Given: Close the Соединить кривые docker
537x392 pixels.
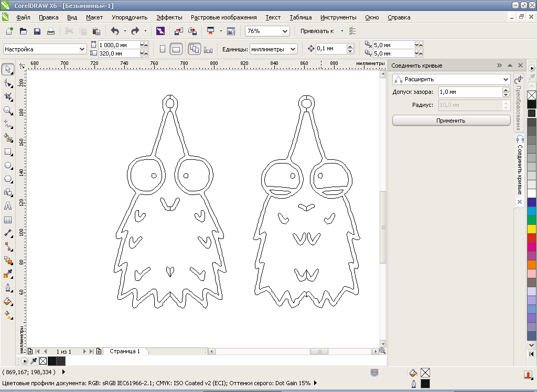Looking at the screenshot, I should click(x=520, y=66).
